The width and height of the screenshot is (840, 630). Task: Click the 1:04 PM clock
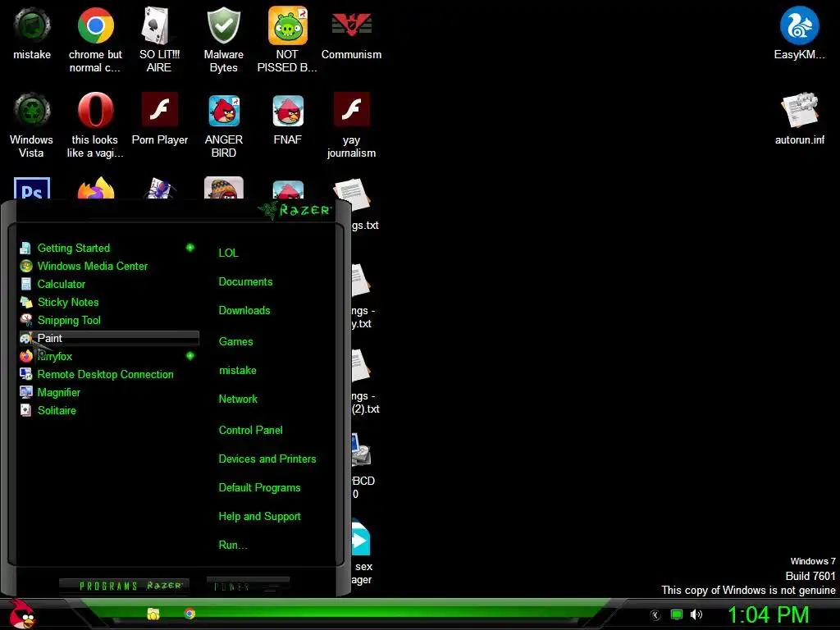pos(768,614)
